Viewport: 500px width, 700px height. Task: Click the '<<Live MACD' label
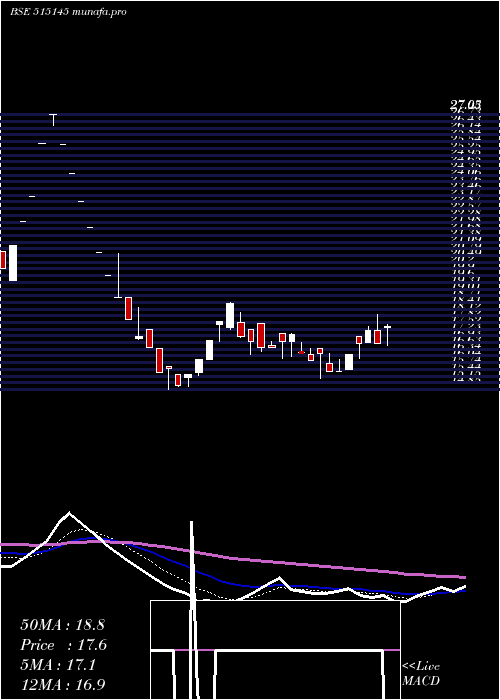point(421,674)
